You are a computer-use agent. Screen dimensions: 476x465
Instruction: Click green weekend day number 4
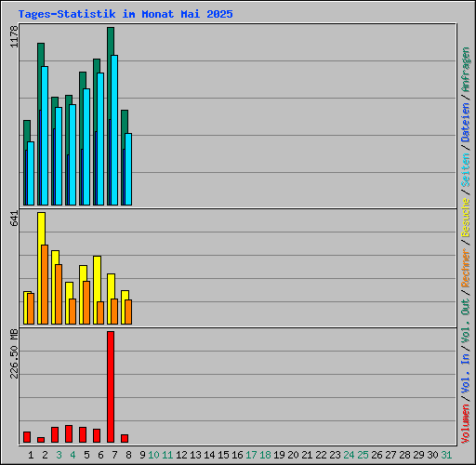73,455
